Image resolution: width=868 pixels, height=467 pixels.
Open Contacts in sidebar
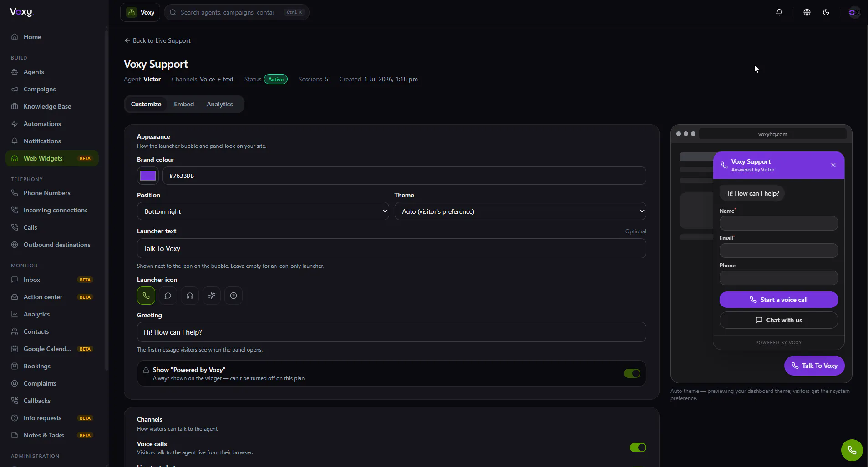(52, 331)
